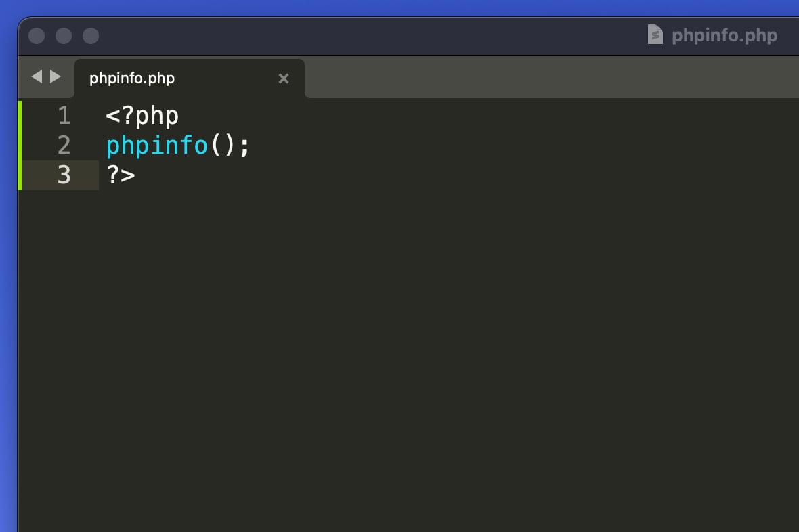
Task: Click line number 1 in the gutter
Action: (64, 116)
